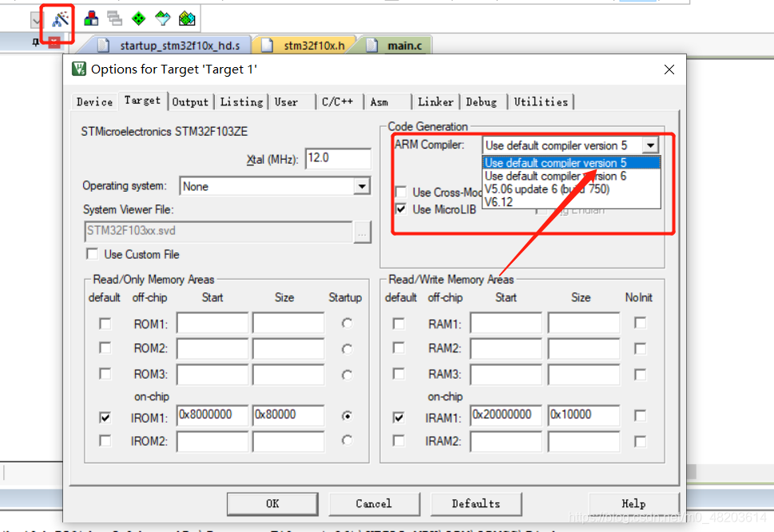774x532 pixels.
Task: Select the V6.12 compiler option
Action: 571,202
